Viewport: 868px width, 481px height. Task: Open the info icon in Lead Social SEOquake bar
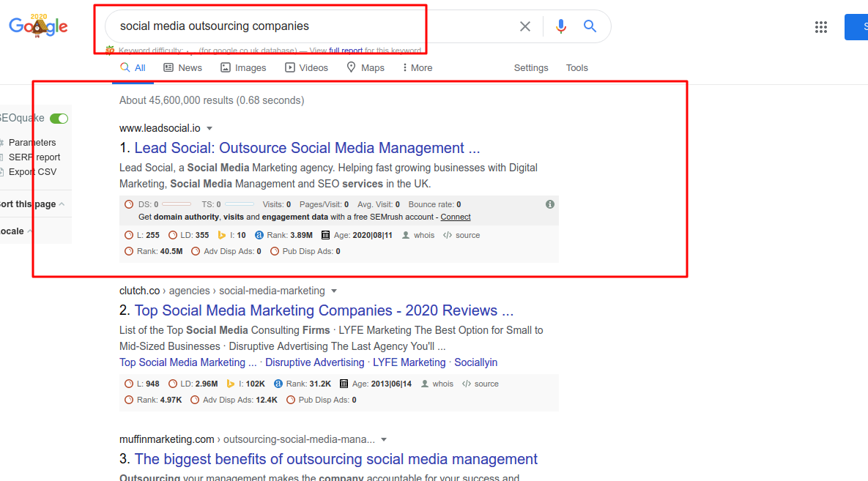549,204
